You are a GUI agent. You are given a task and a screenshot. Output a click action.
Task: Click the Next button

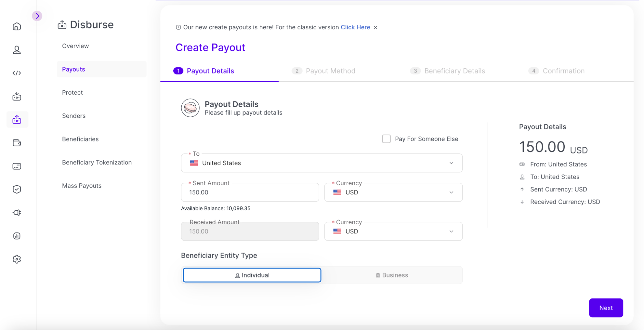coord(606,308)
